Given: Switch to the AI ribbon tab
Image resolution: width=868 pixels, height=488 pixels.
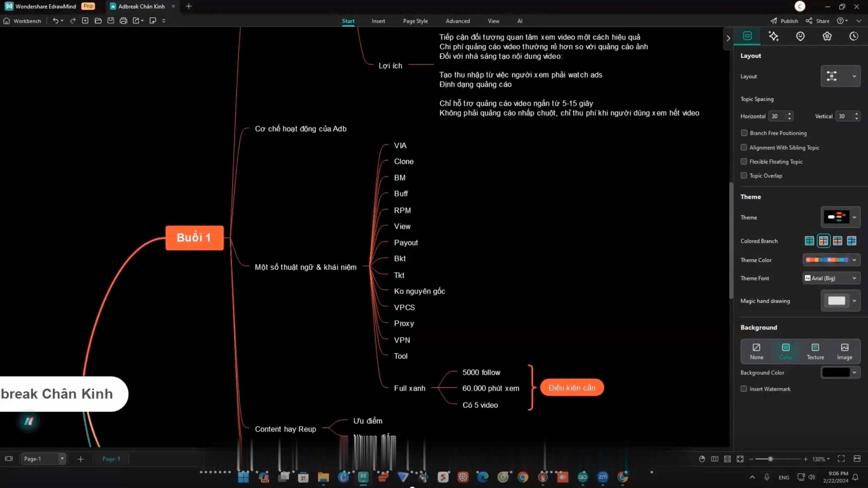Looking at the screenshot, I should coord(520,21).
